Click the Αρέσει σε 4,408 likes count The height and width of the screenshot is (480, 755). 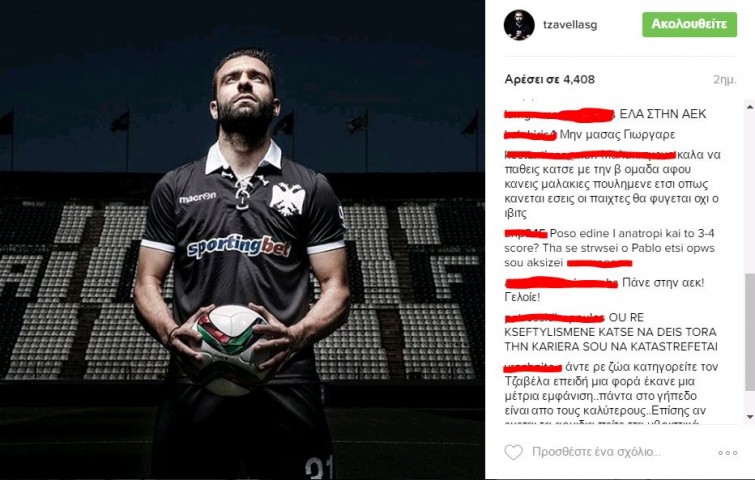click(549, 79)
